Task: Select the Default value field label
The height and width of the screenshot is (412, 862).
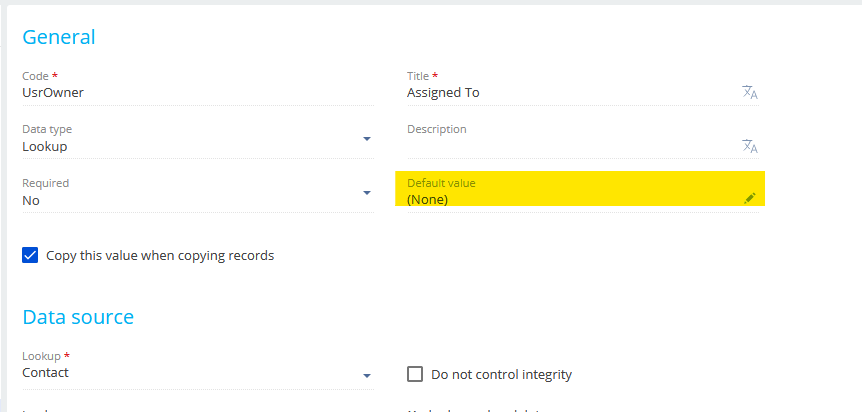Action: [441, 183]
